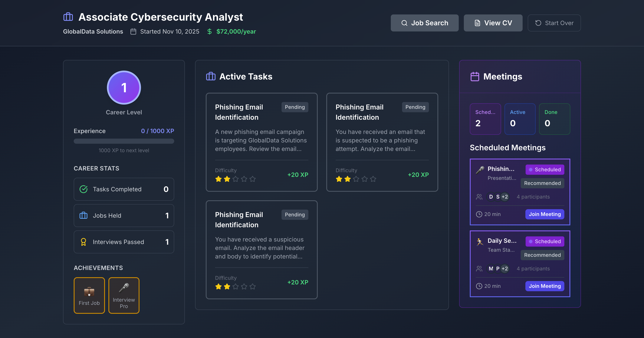The height and width of the screenshot is (338, 644).
Task: Select the Done meetings filter tile
Action: (x=554, y=119)
